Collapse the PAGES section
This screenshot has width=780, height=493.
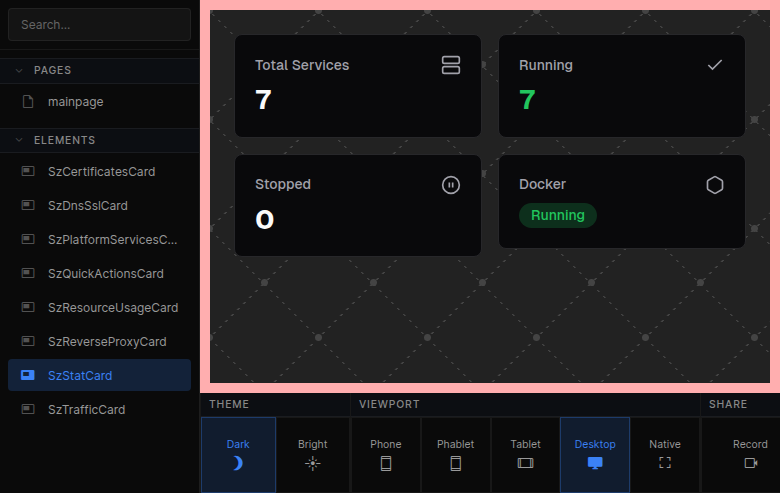click(x=19, y=71)
